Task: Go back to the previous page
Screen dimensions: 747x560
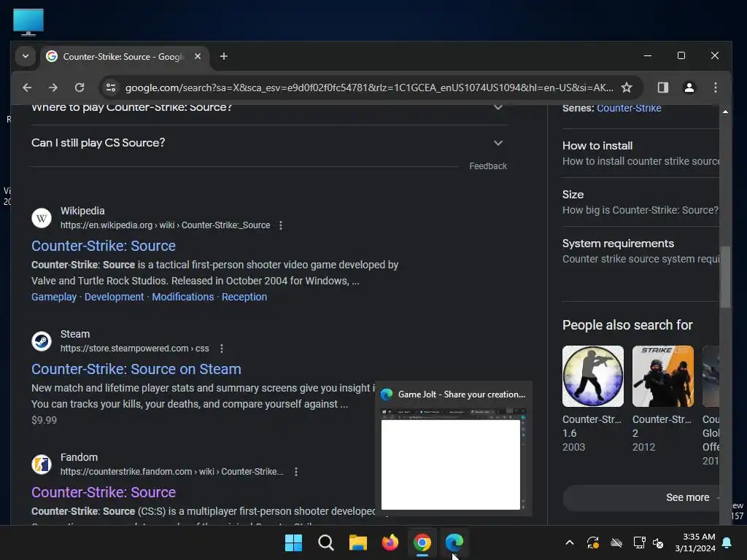Action: [x=27, y=87]
